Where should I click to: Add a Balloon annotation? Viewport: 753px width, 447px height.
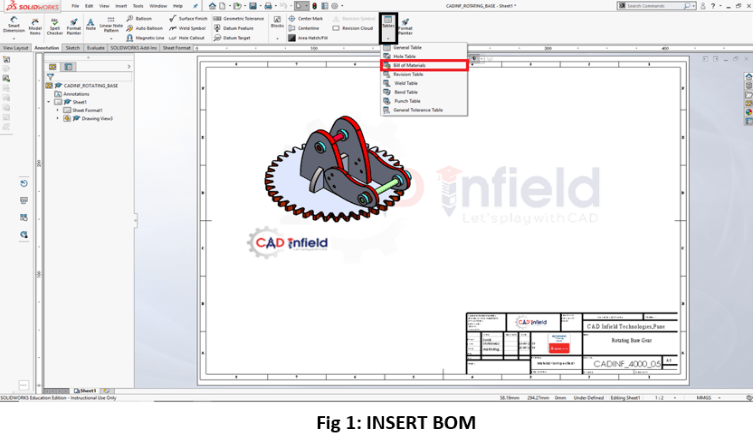(x=139, y=18)
